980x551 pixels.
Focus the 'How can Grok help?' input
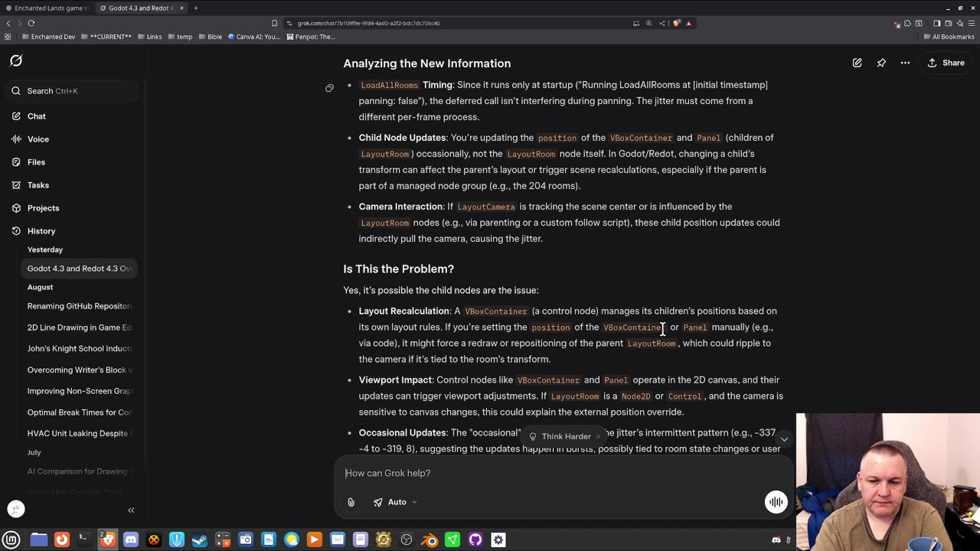click(565, 473)
